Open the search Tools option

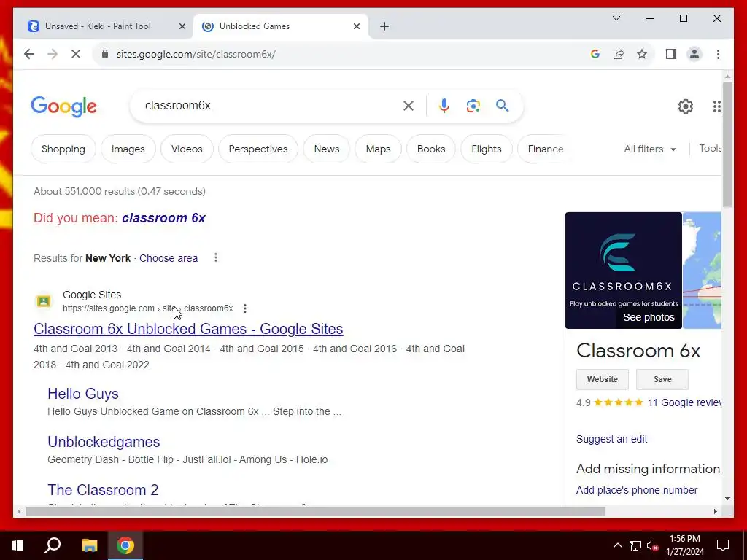(710, 149)
